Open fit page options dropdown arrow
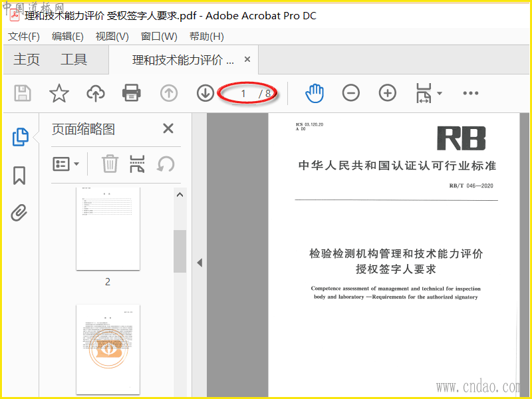Screen dimensions: 532x399 440,93
